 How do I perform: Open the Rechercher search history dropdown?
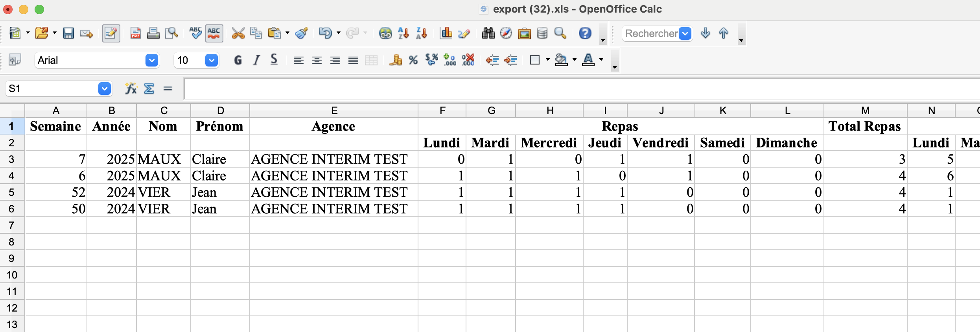point(685,33)
